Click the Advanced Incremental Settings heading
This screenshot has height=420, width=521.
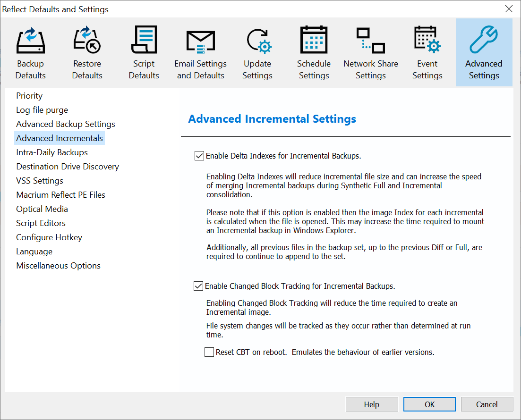coord(272,119)
